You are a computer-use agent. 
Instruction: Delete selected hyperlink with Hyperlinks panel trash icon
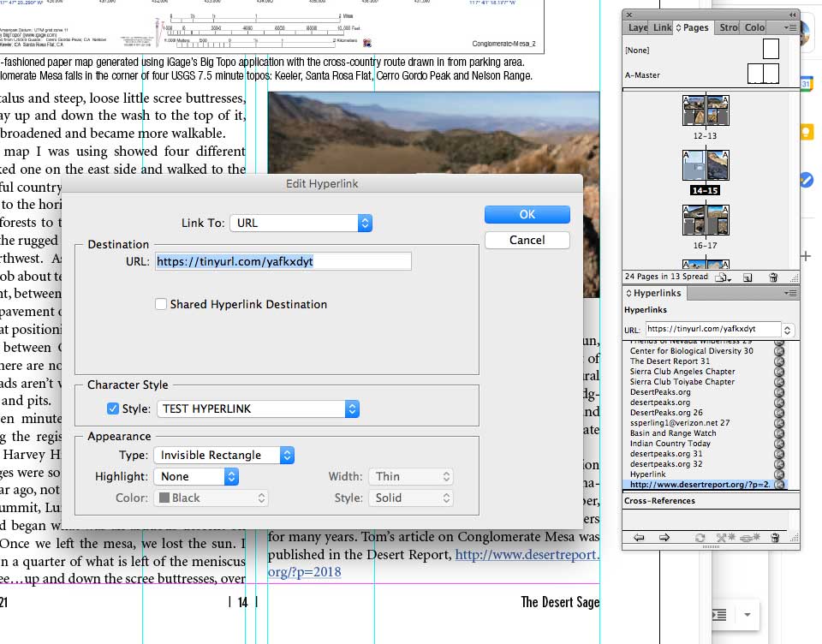click(x=776, y=537)
